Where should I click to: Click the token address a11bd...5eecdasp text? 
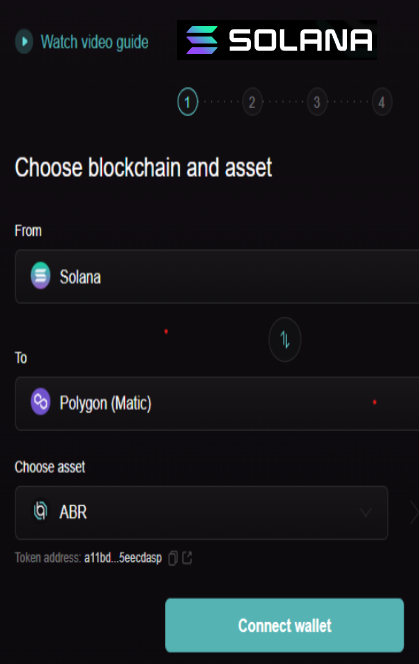[x=123, y=558]
